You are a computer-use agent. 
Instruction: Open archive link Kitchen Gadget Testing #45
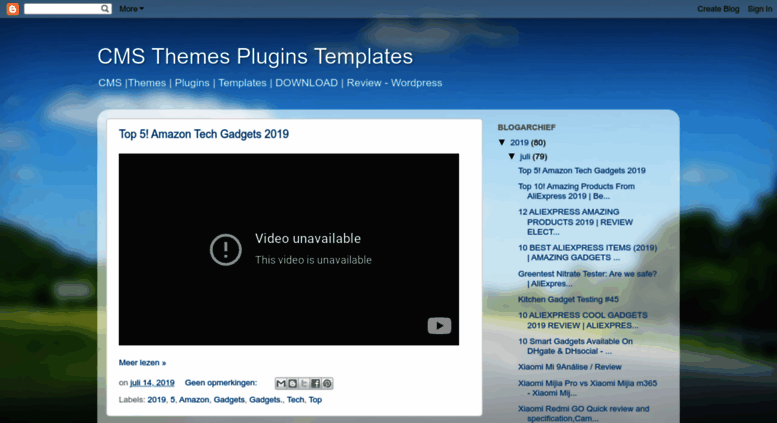[568, 299]
